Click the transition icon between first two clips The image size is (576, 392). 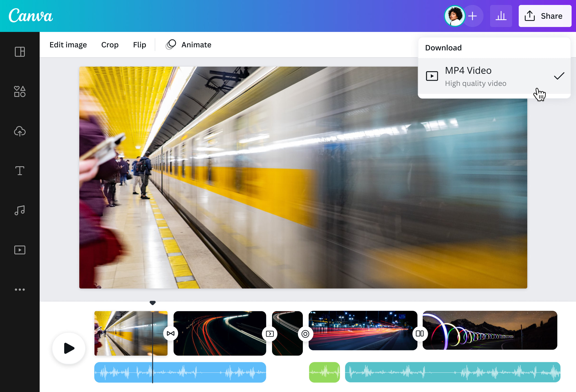coord(170,333)
